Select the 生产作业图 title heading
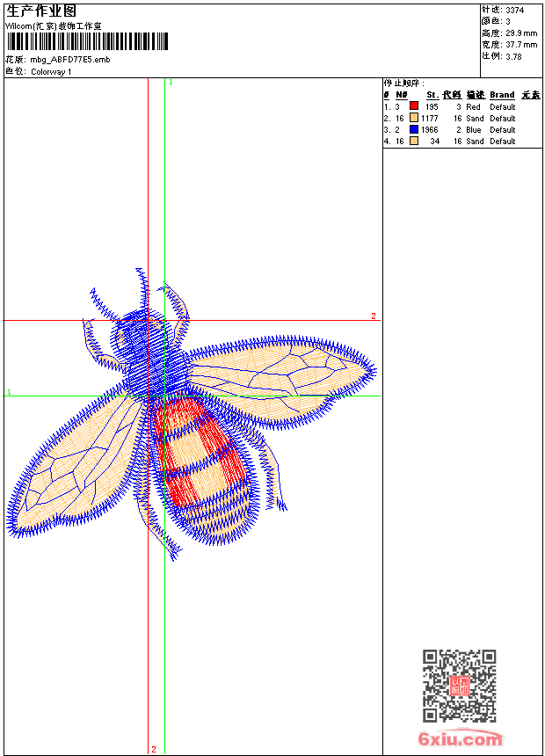The image size is (545, 756). coord(41,11)
